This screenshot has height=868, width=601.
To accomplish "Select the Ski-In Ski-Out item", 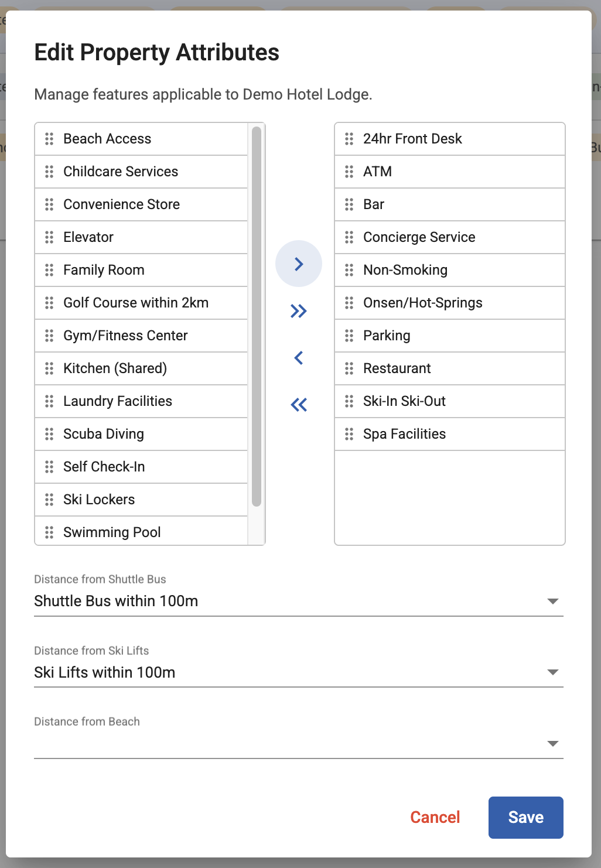I will point(404,401).
